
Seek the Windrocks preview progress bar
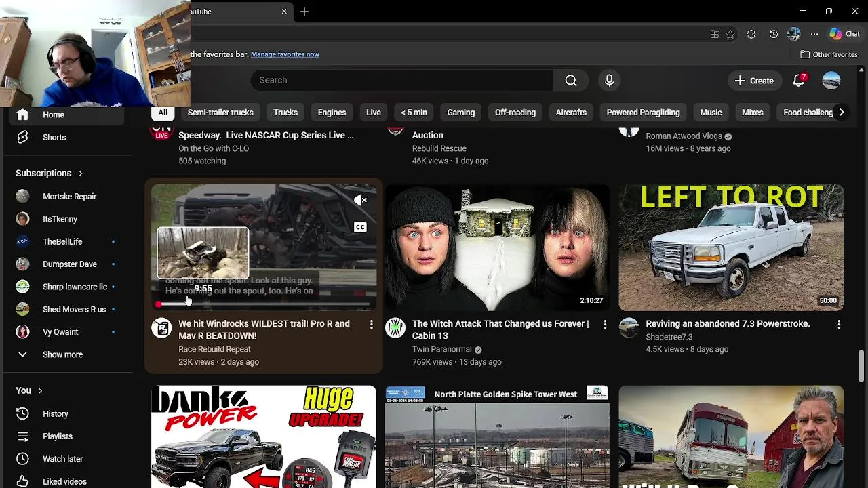click(x=264, y=304)
